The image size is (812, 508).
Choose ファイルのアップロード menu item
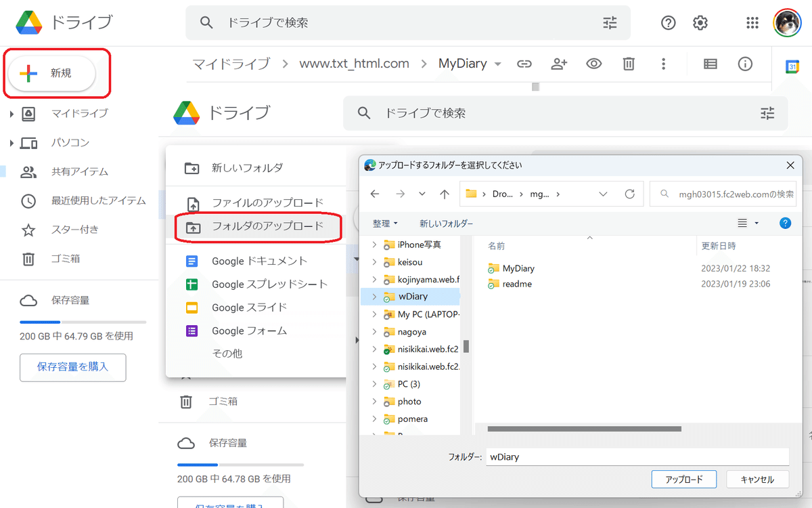[257, 203]
